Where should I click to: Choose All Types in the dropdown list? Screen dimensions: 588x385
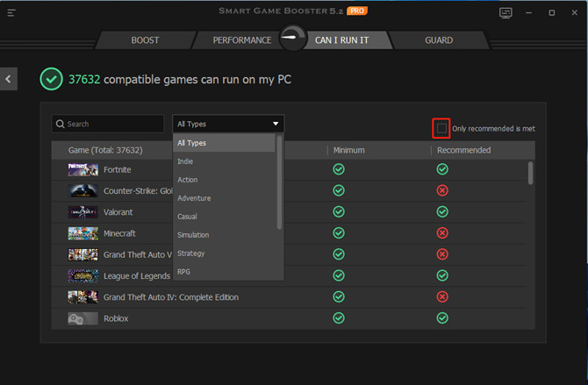coord(224,143)
